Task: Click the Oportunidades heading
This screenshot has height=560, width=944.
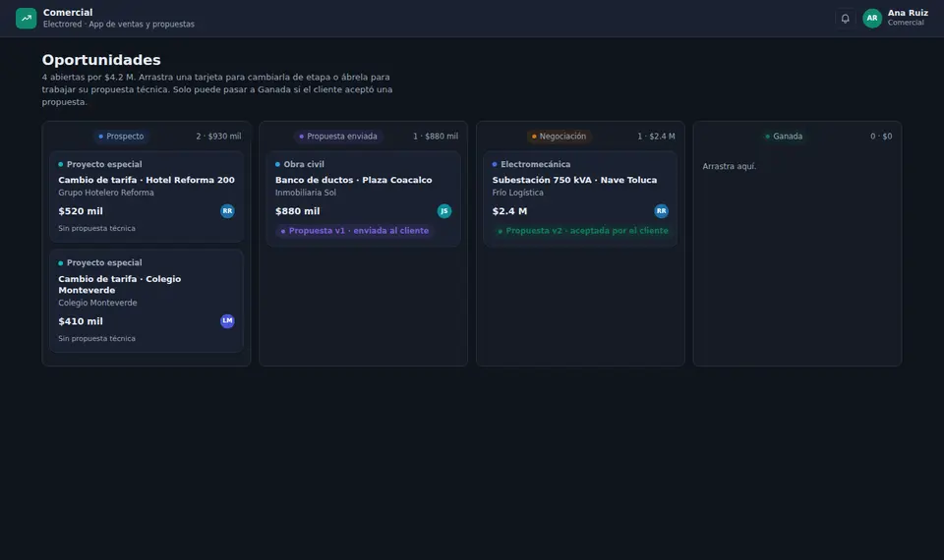Action: click(x=101, y=60)
